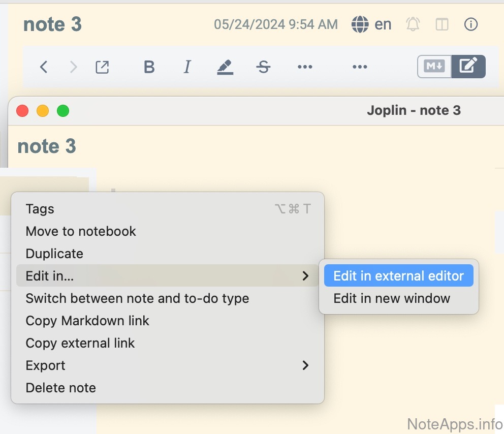504x434 pixels.
Task: Open note properties info icon
Action: pyautogui.click(x=471, y=24)
